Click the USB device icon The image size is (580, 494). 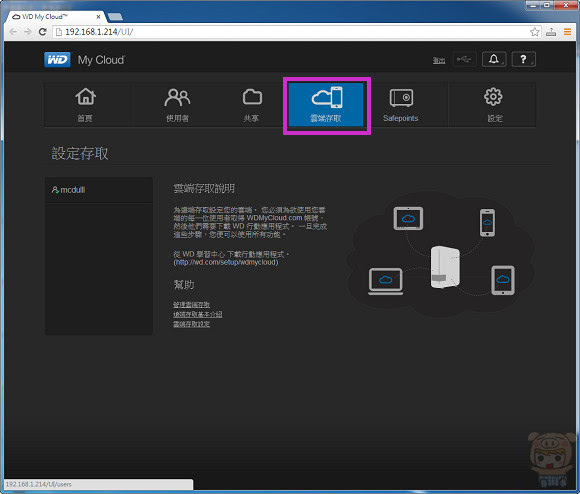(464, 59)
